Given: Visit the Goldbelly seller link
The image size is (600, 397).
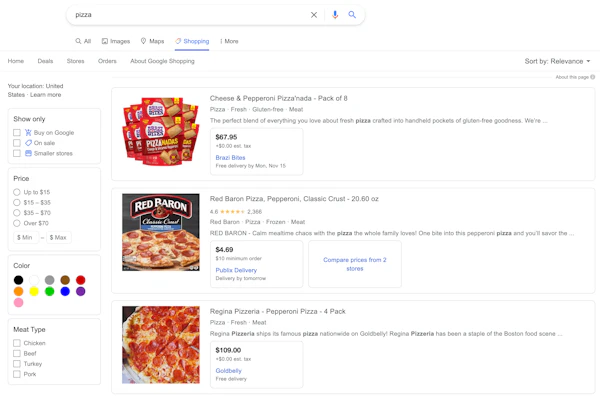Looking at the screenshot, I should 228,371.
